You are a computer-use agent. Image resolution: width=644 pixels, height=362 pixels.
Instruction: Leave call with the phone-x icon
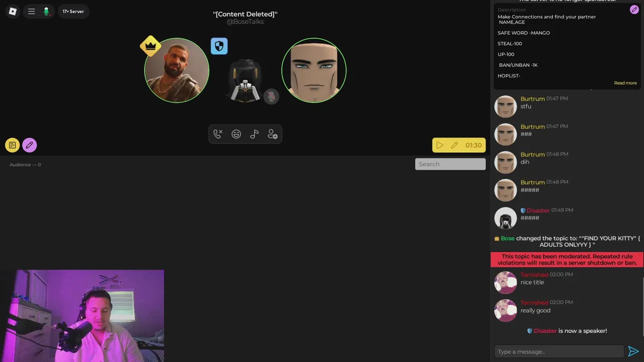[x=218, y=134]
